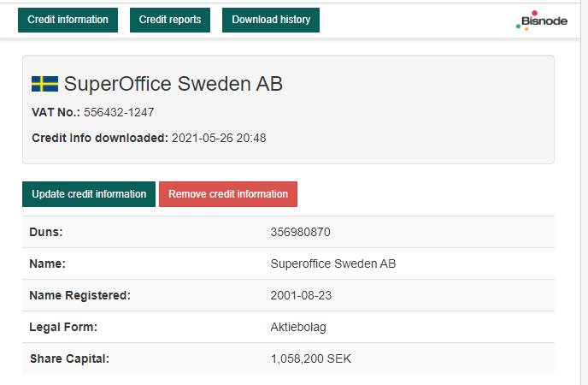Click the VAT No.: label
The width and height of the screenshot is (588, 385).
pyautogui.click(x=56, y=112)
